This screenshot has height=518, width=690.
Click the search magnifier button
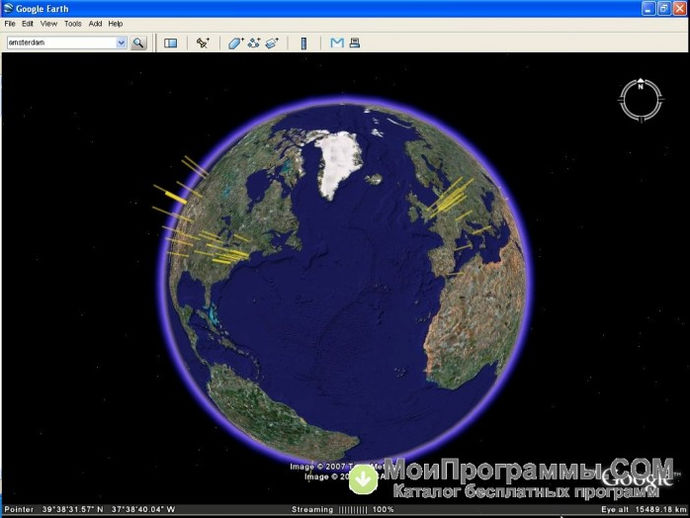138,43
